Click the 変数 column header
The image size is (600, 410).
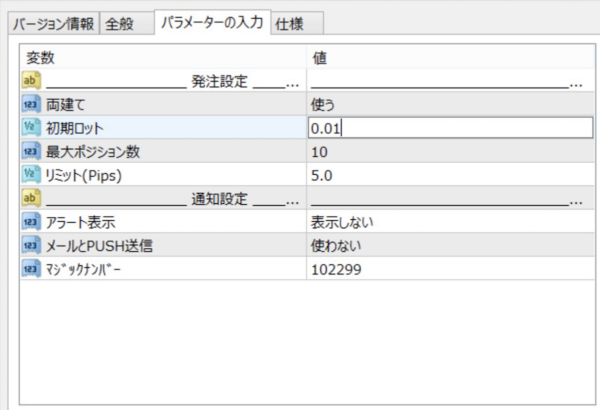tap(163, 58)
